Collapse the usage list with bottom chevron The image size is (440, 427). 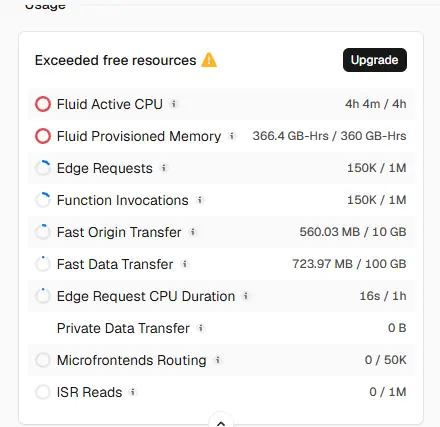(x=221, y=423)
